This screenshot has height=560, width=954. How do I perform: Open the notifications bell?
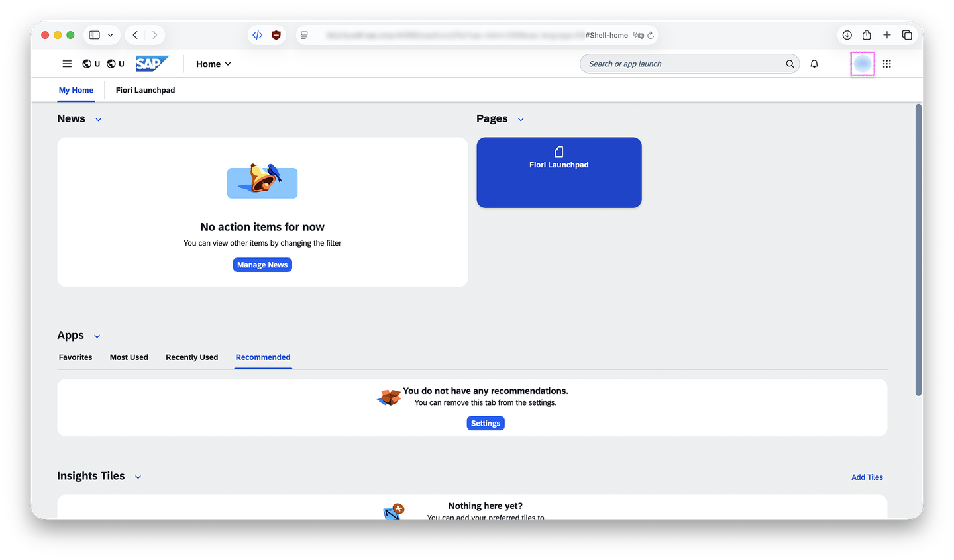pyautogui.click(x=814, y=64)
